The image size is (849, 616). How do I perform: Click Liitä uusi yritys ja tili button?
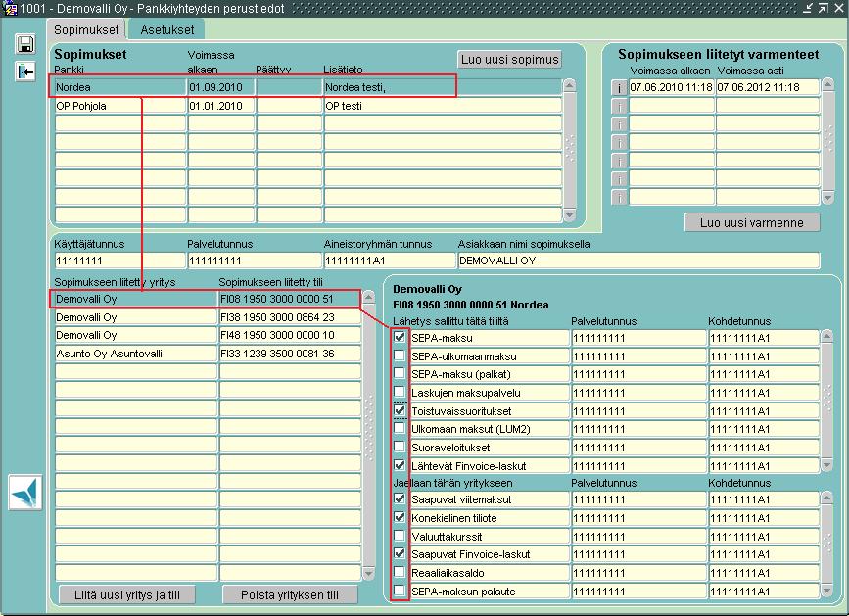[127, 594]
